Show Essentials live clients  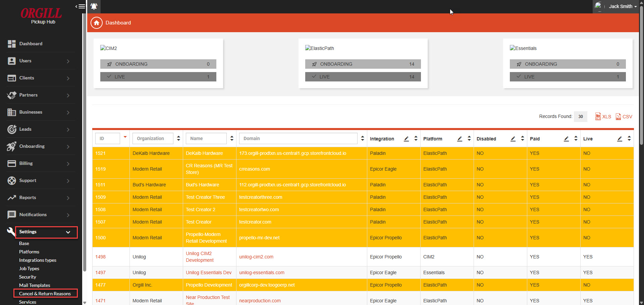(568, 77)
